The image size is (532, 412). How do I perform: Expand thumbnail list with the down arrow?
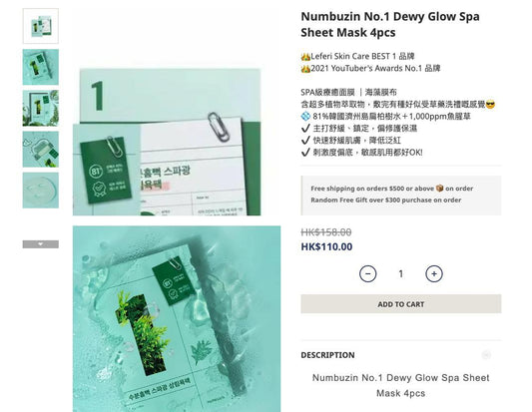[40, 244]
